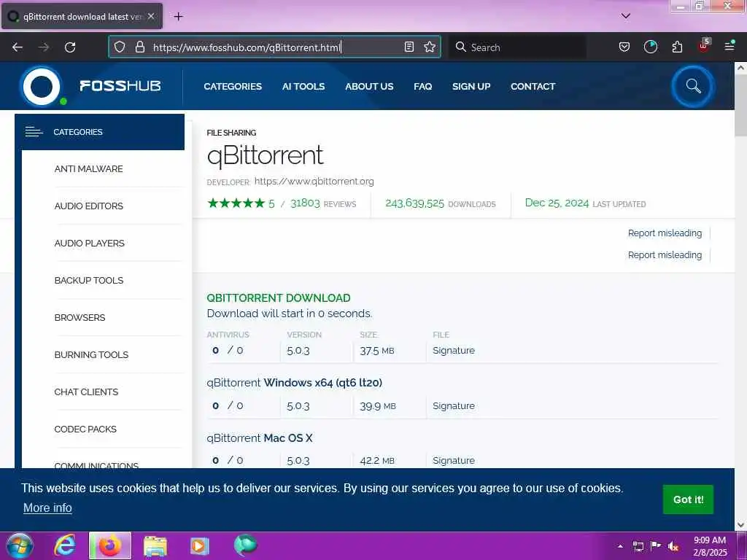Open the CODEC PACKS category
The height and width of the screenshot is (560, 747).
click(85, 429)
